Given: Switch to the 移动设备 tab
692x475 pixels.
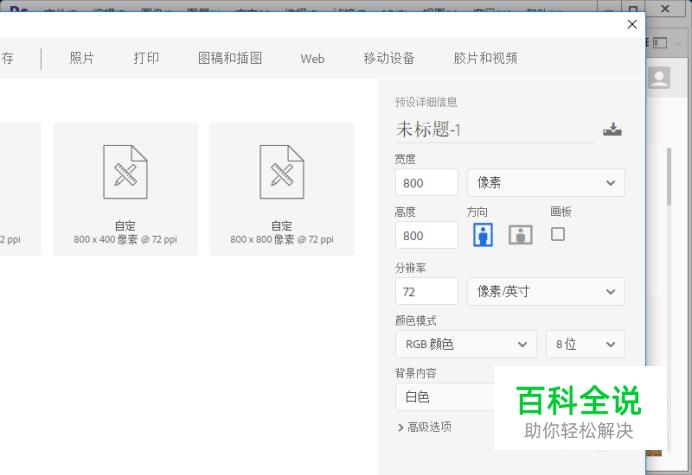Looking at the screenshot, I should [389, 58].
